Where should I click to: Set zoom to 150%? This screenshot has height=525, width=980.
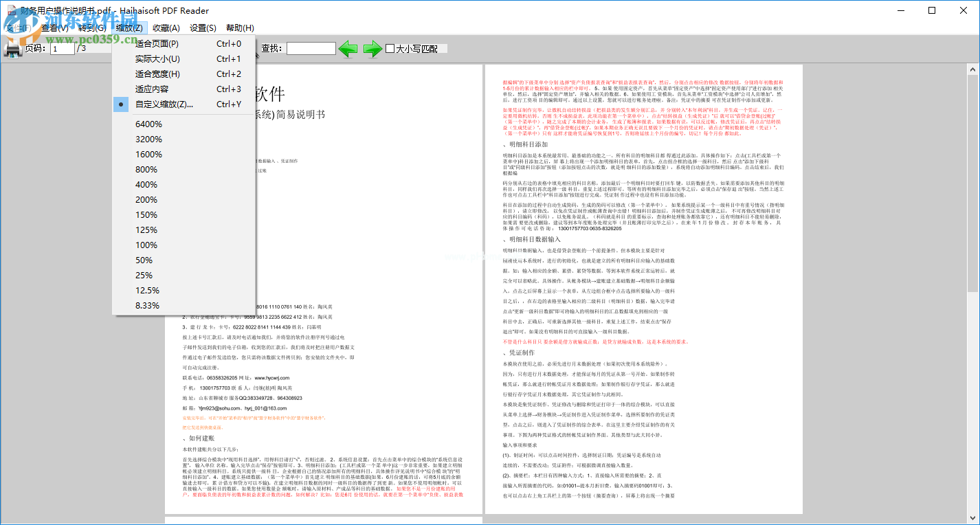point(183,215)
